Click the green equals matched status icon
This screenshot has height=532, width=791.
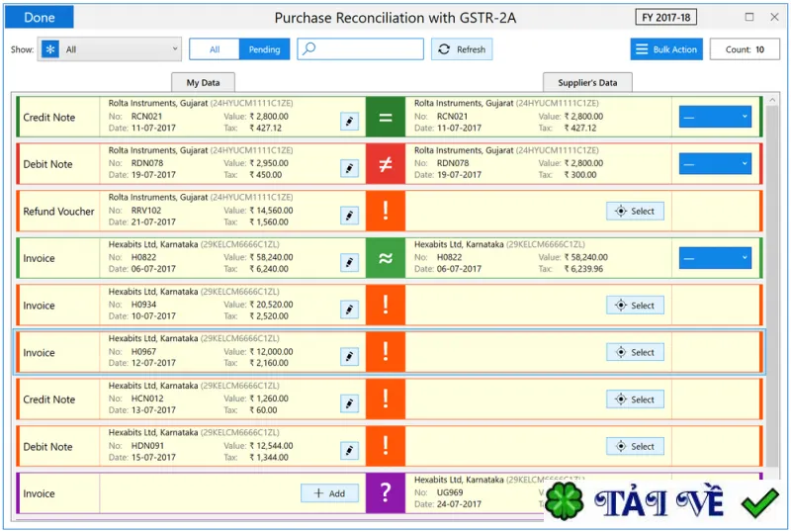click(386, 117)
